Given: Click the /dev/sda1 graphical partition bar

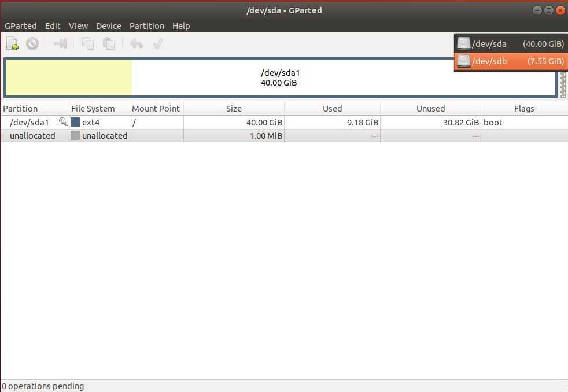Looking at the screenshot, I should pyautogui.click(x=280, y=78).
